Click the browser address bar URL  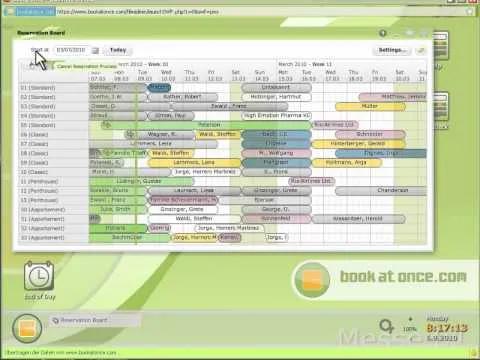coord(138,12)
